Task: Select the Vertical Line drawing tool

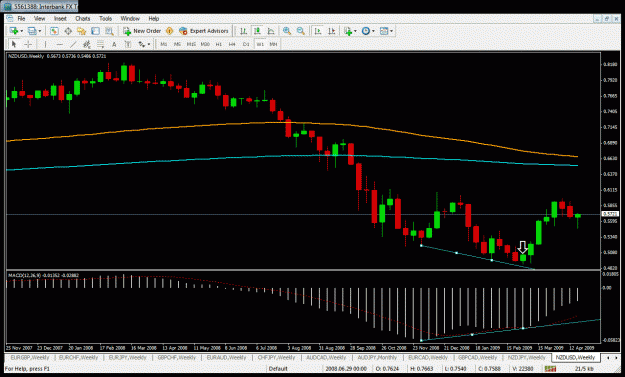Action: [45, 44]
